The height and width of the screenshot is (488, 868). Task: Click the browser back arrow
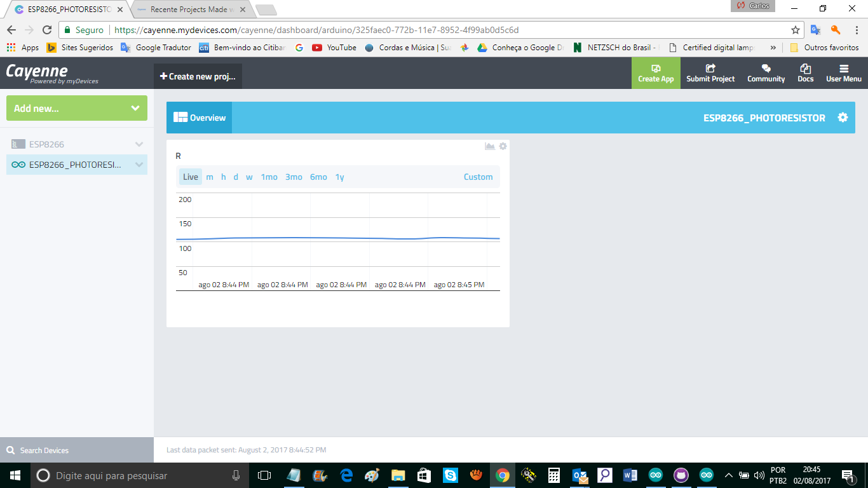pyautogui.click(x=11, y=30)
